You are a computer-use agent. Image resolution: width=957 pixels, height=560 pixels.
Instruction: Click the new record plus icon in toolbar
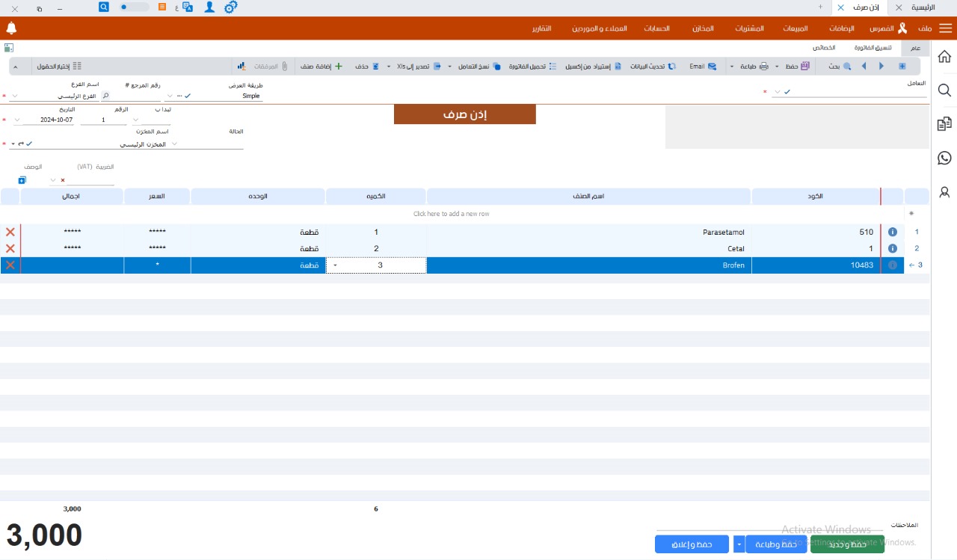(902, 66)
